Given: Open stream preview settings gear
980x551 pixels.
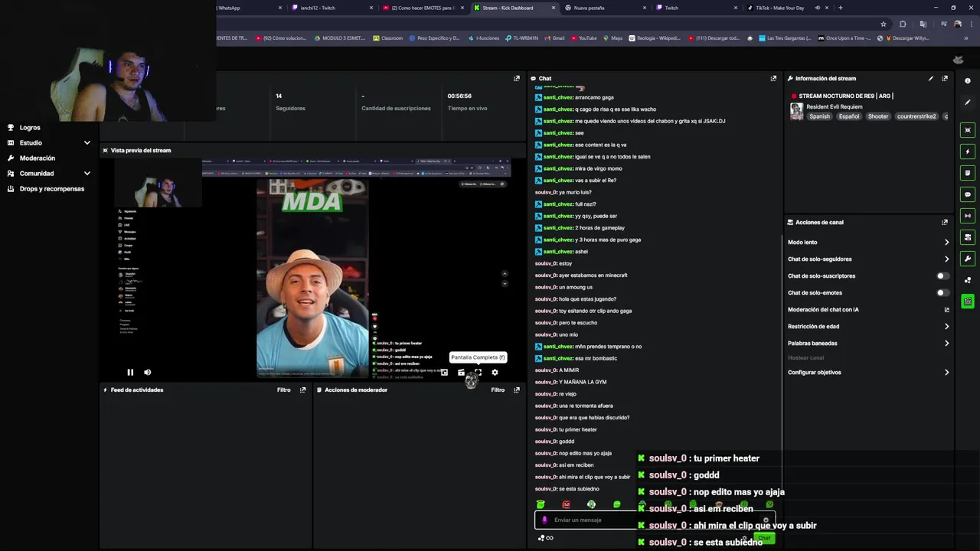Looking at the screenshot, I should point(495,373).
